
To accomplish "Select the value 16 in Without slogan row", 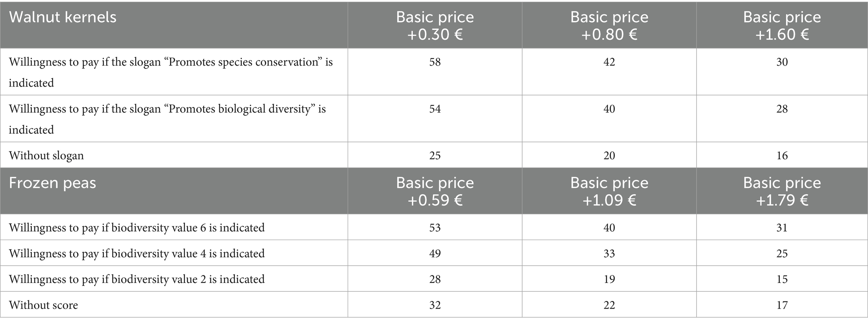I will [x=782, y=156].
